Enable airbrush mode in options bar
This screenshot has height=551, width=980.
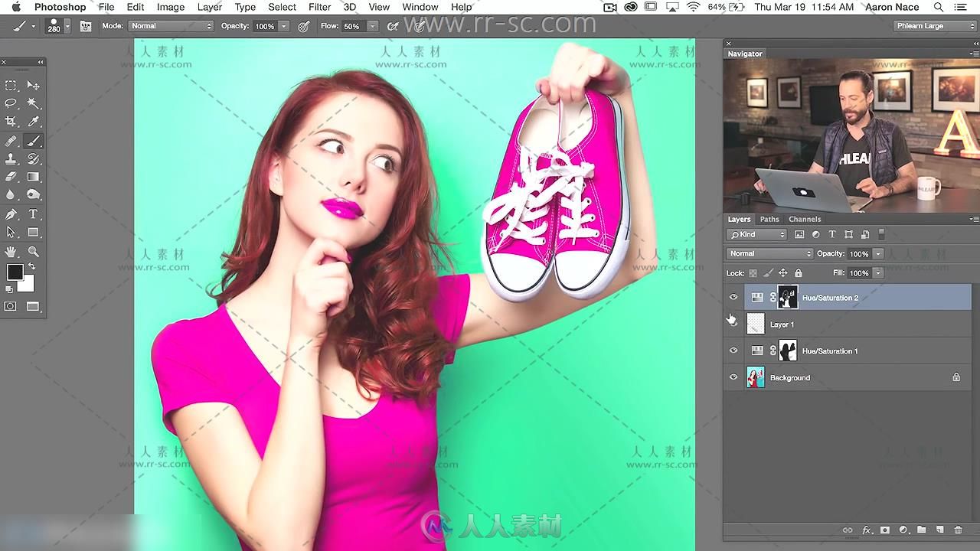[393, 26]
